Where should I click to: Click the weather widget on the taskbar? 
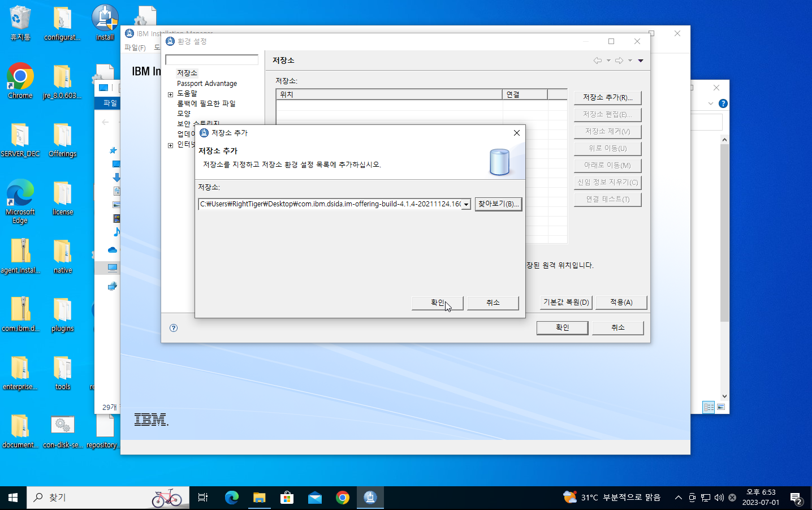612,498
